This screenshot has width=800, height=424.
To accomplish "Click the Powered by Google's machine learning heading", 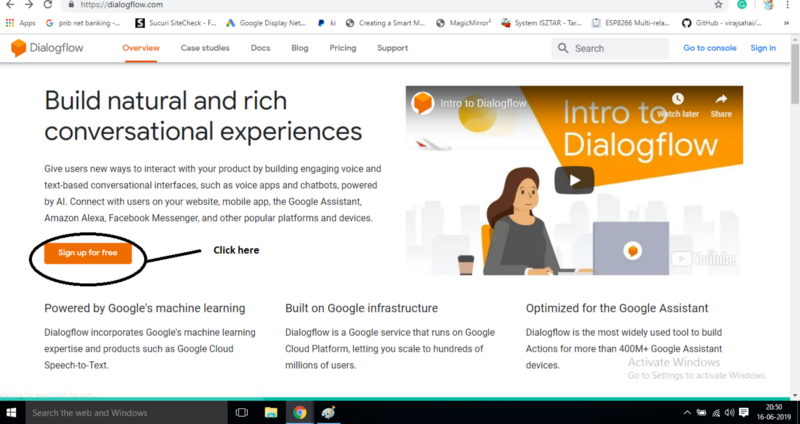I will [x=145, y=308].
